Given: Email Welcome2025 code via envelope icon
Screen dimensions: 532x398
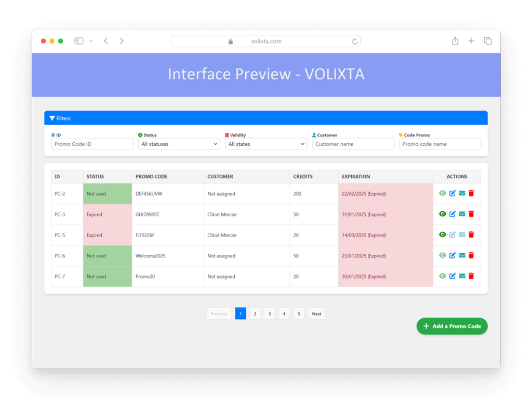Looking at the screenshot, I should tap(462, 255).
